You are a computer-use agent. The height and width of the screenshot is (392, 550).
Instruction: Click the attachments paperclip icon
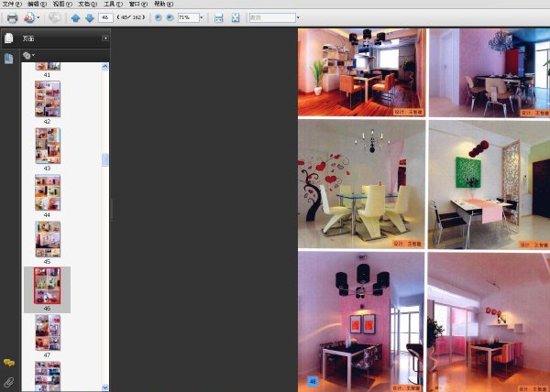click(x=9, y=382)
